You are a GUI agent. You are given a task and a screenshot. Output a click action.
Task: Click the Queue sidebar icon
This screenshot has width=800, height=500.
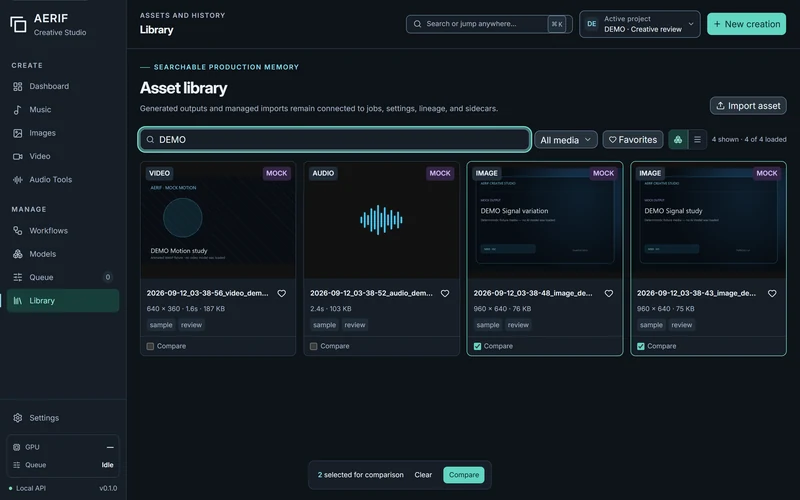click(18, 277)
